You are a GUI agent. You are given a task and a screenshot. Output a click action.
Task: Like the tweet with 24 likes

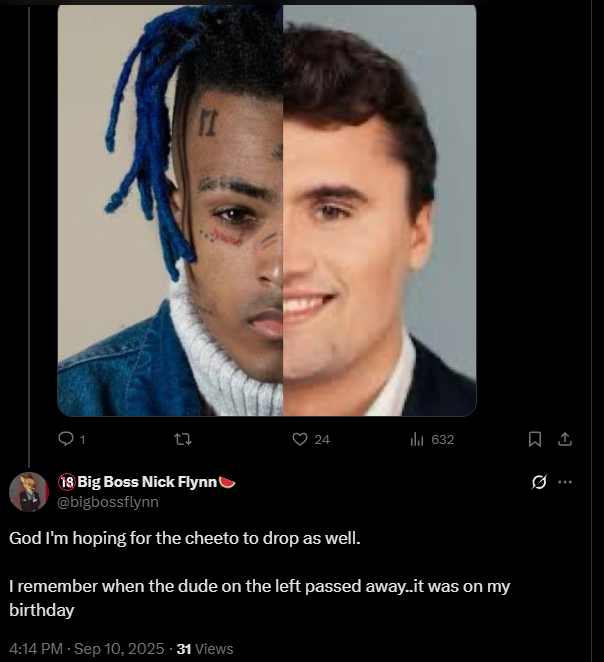pyautogui.click(x=300, y=440)
